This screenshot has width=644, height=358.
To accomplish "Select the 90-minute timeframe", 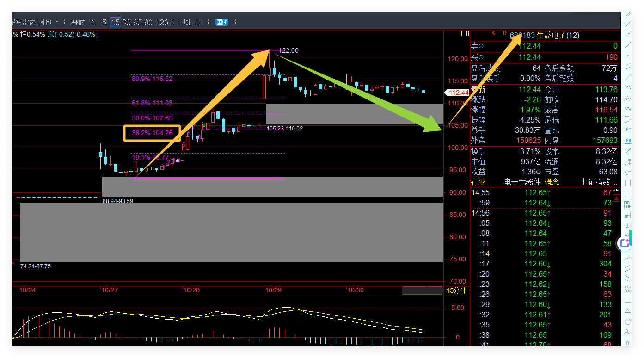I will pyautogui.click(x=148, y=22).
